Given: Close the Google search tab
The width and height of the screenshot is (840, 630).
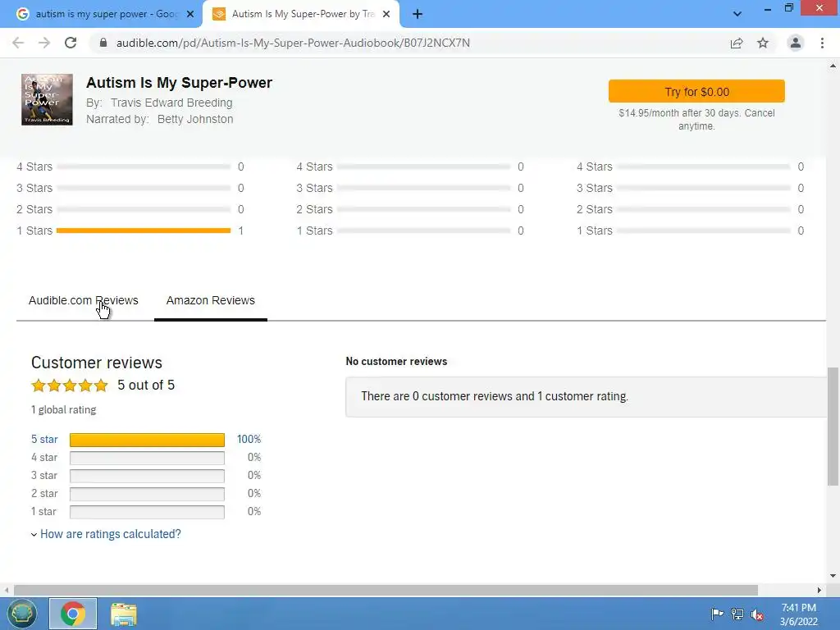Looking at the screenshot, I should tap(190, 14).
